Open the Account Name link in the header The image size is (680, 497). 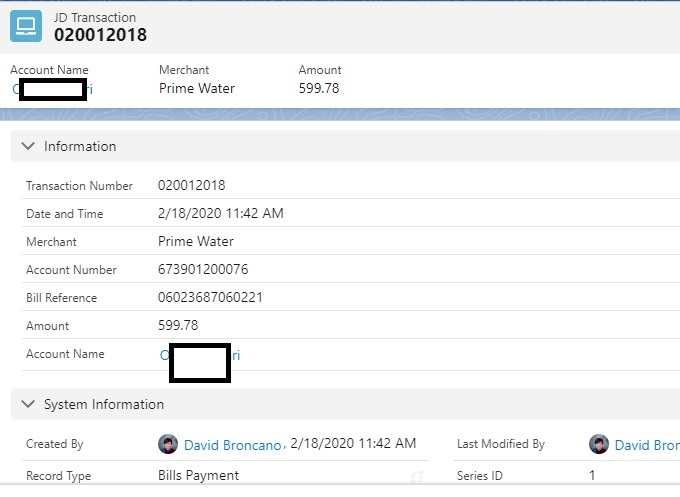(88, 89)
